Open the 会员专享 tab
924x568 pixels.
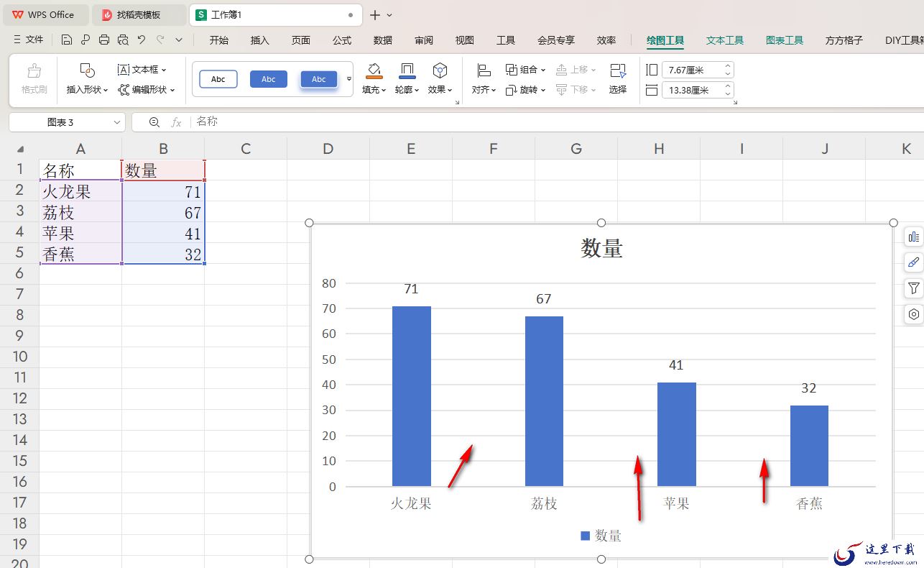pyautogui.click(x=556, y=40)
